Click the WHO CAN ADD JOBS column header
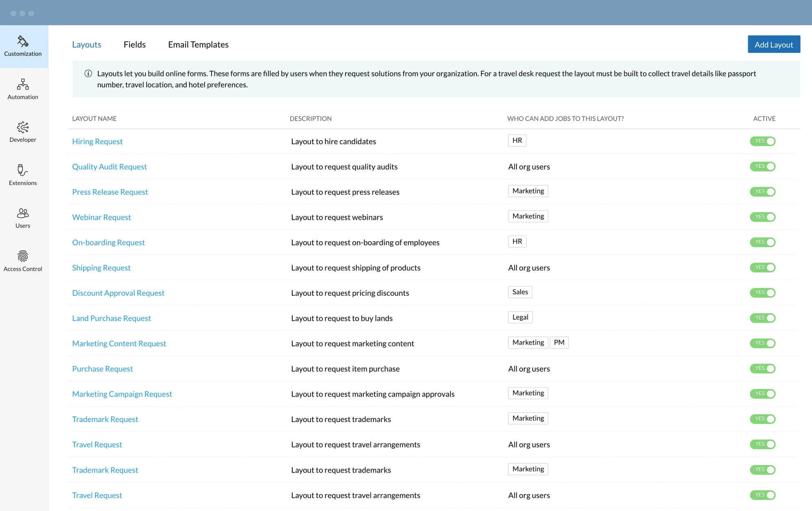 pyautogui.click(x=566, y=119)
